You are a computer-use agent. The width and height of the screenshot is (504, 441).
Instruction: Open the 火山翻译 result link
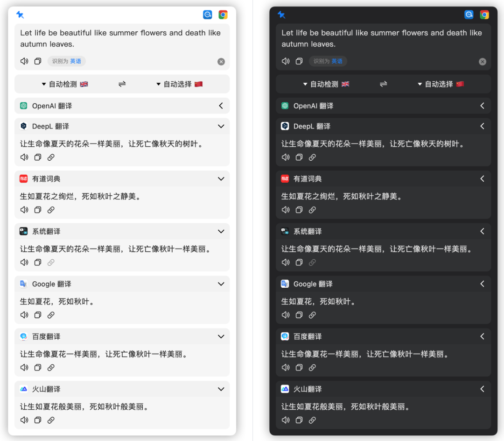click(51, 420)
